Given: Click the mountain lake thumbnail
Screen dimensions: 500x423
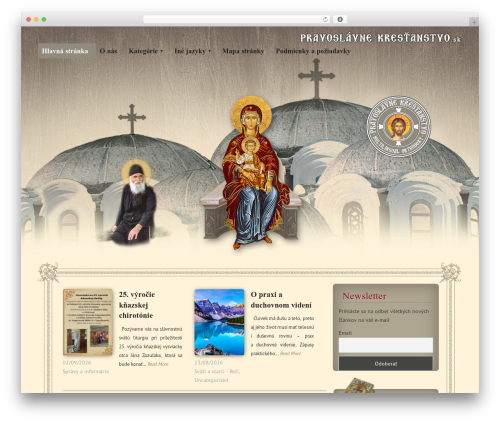Looking at the screenshot, I should tap(219, 322).
